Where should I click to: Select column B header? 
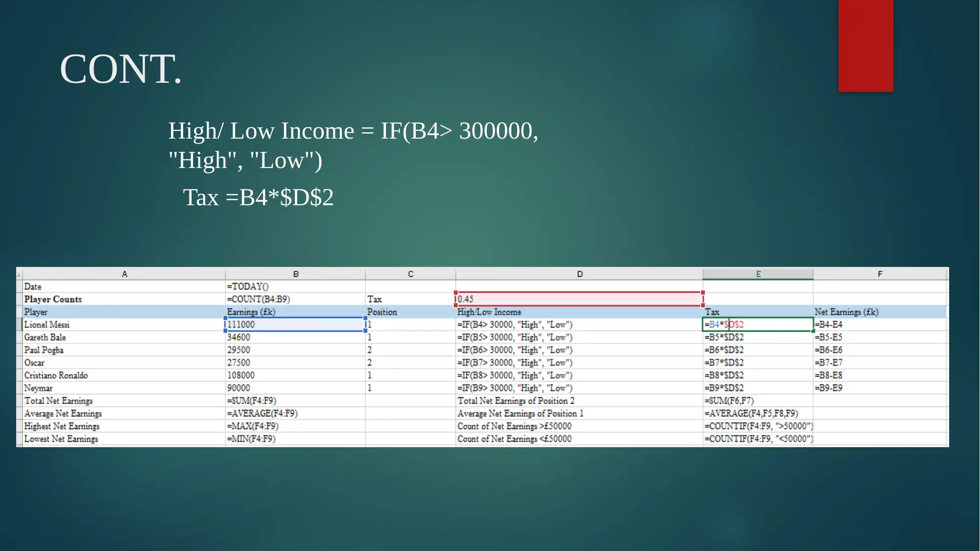click(x=295, y=274)
